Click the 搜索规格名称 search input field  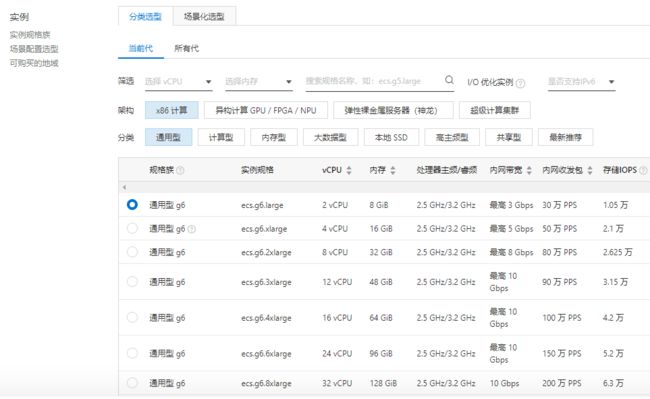(373, 81)
